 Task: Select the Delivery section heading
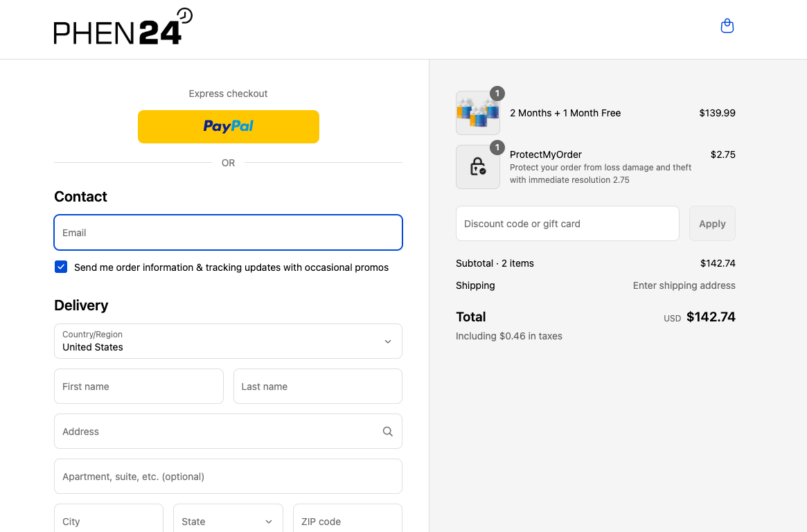81,305
